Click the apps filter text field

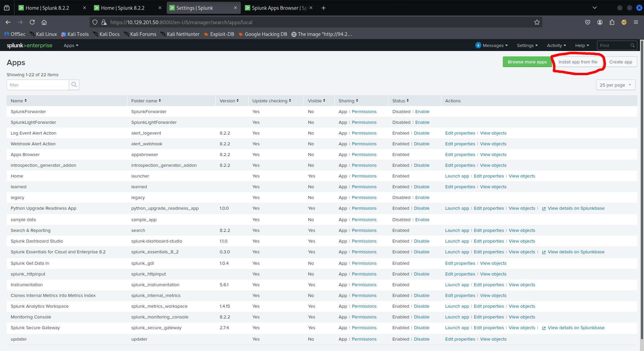click(x=38, y=85)
